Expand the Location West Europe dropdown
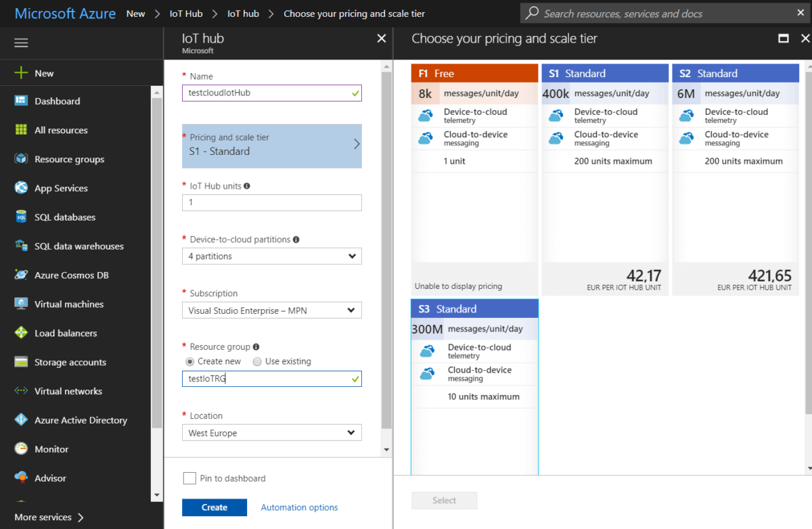 point(272,433)
